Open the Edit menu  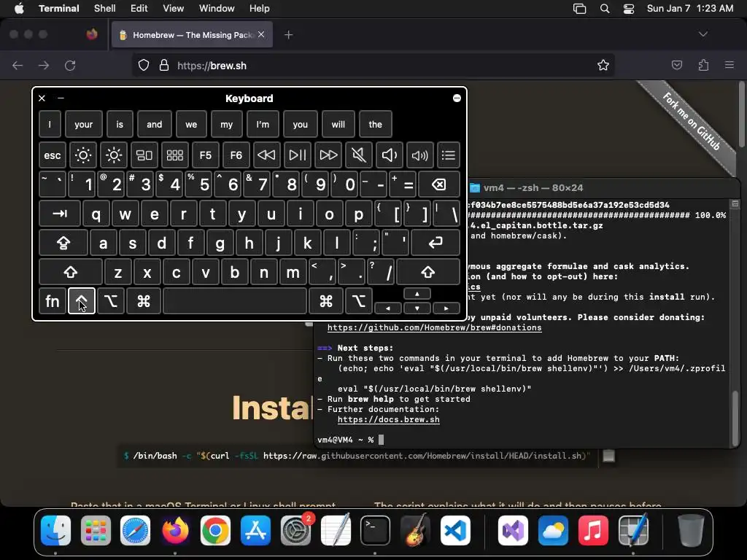139,9
